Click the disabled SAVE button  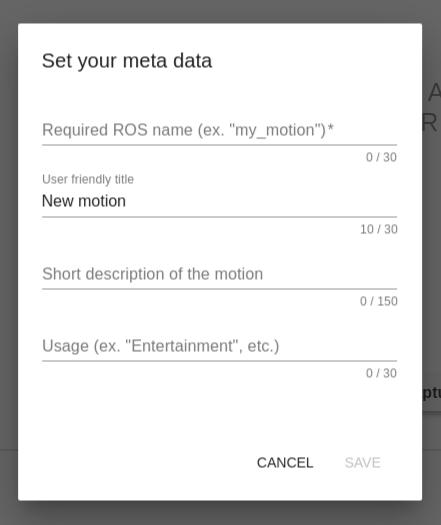point(363,463)
